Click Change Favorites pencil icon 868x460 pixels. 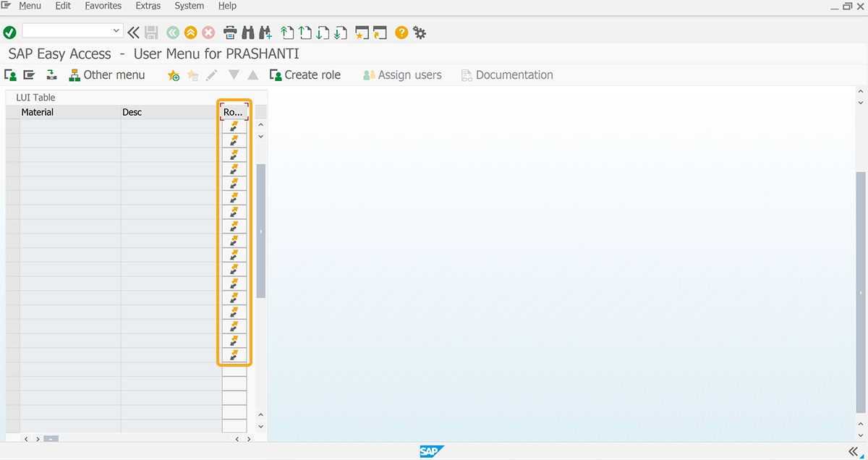point(211,75)
